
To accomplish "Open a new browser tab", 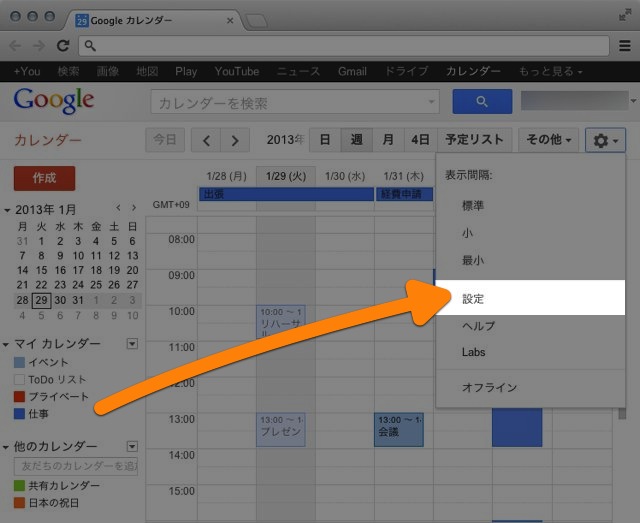I will coord(257,21).
